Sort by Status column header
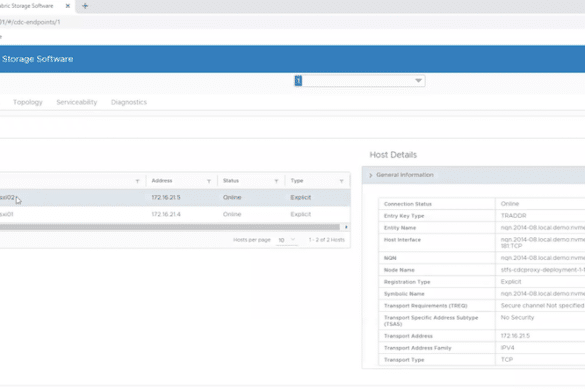Viewport: 585px width, 390px height. (231, 181)
